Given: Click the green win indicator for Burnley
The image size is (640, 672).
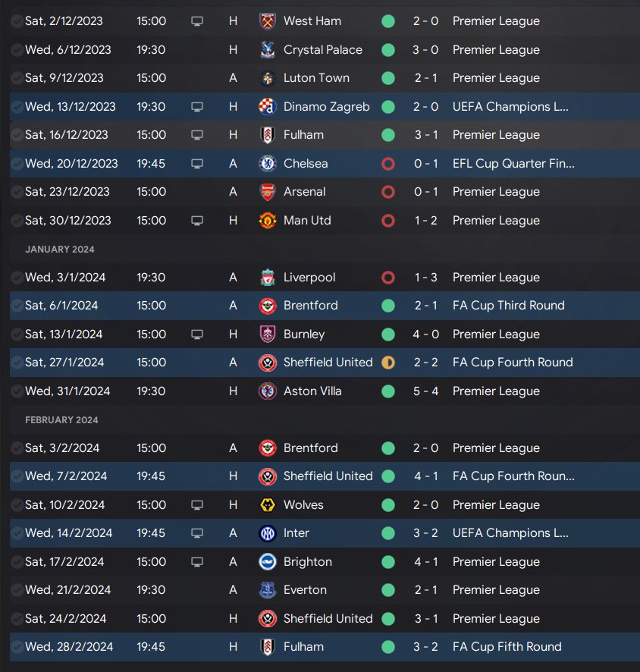Looking at the screenshot, I should [x=388, y=334].
